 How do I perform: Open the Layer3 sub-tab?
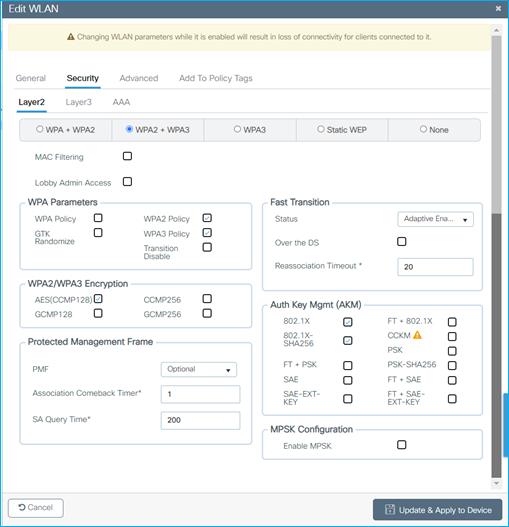[x=78, y=102]
